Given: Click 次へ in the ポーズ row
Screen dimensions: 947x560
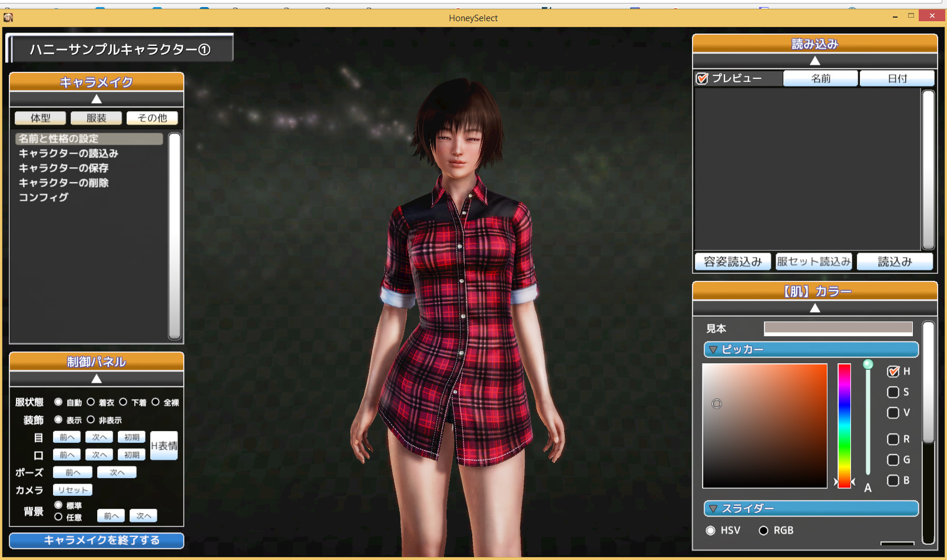Looking at the screenshot, I should point(117,472).
